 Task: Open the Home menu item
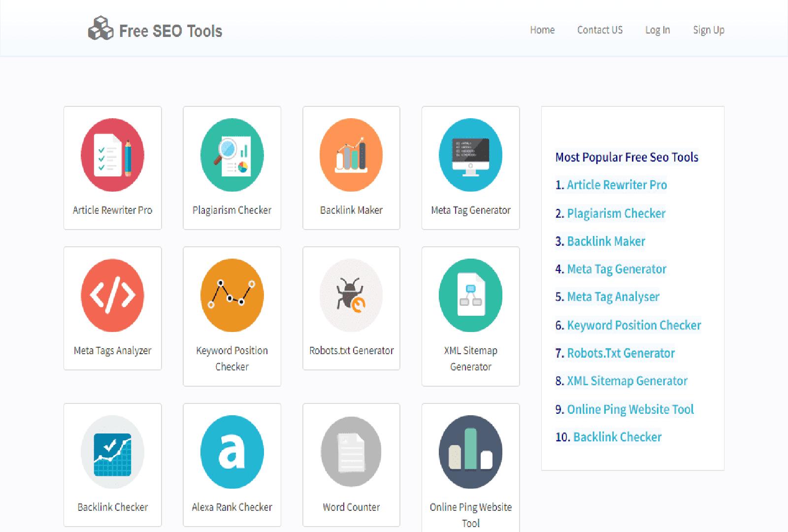542,30
